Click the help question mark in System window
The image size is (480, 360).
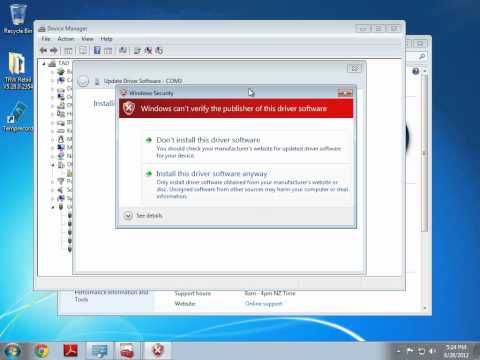415,71
